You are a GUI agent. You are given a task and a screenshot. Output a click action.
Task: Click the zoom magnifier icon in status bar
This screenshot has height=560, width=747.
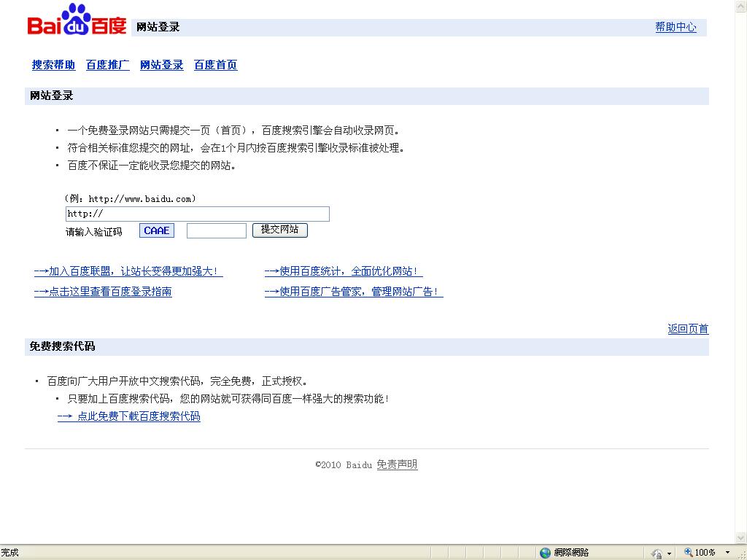pos(688,553)
